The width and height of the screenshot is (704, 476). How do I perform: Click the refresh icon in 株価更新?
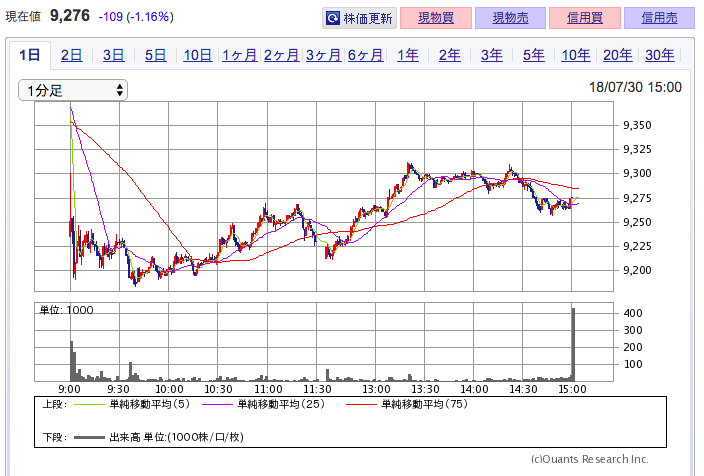333,18
